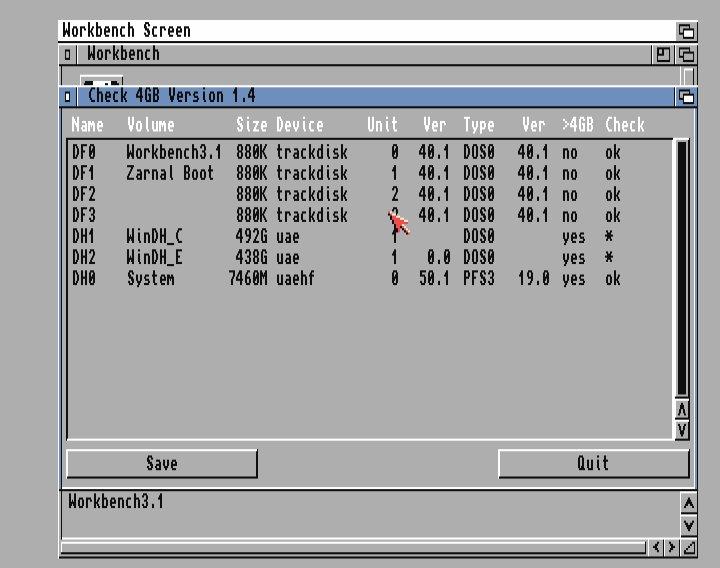Screen dimensions: 720x568
Task: Click the Workbench window sizing gadget
Action: pos(689,547)
